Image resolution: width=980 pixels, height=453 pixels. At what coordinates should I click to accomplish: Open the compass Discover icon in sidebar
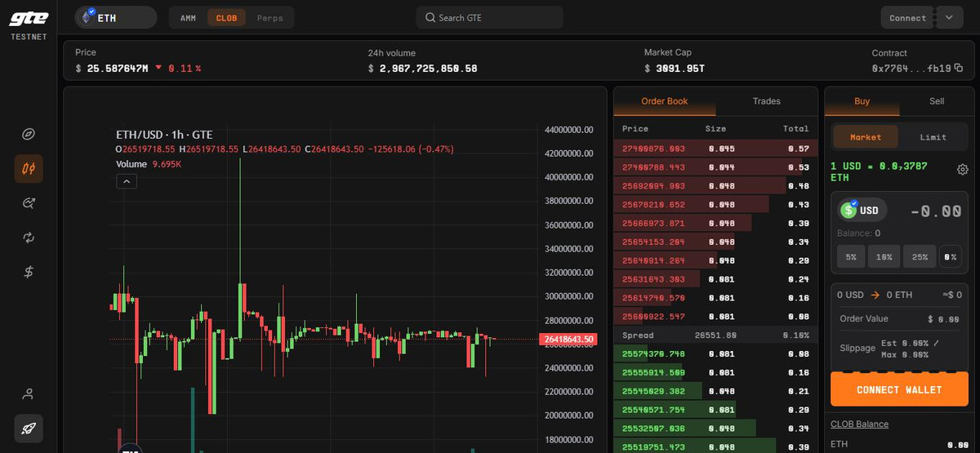pyautogui.click(x=28, y=135)
